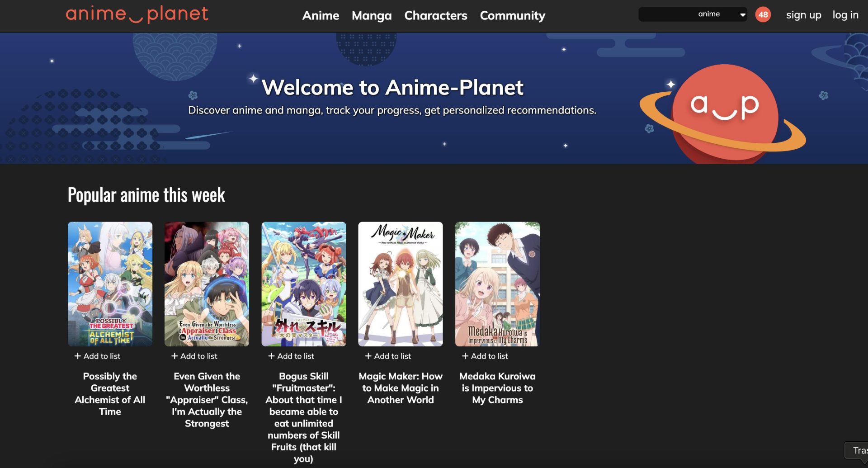Screen dimensions: 868x468
Task: Add Bogus Skill Fruitmaster to list
Action: click(291, 356)
